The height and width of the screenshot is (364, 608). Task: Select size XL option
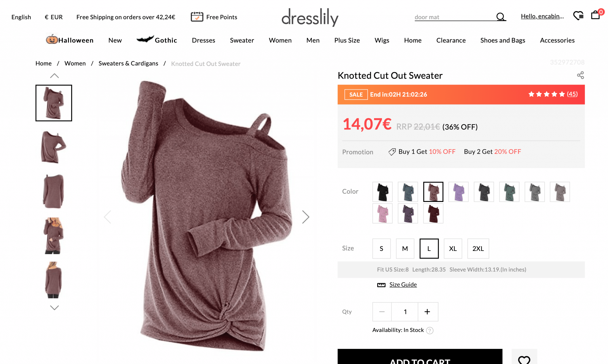click(x=453, y=249)
